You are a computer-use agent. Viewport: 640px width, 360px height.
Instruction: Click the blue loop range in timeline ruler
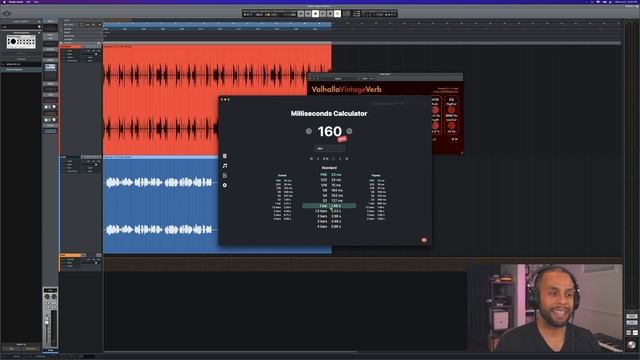tap(217, 24)
